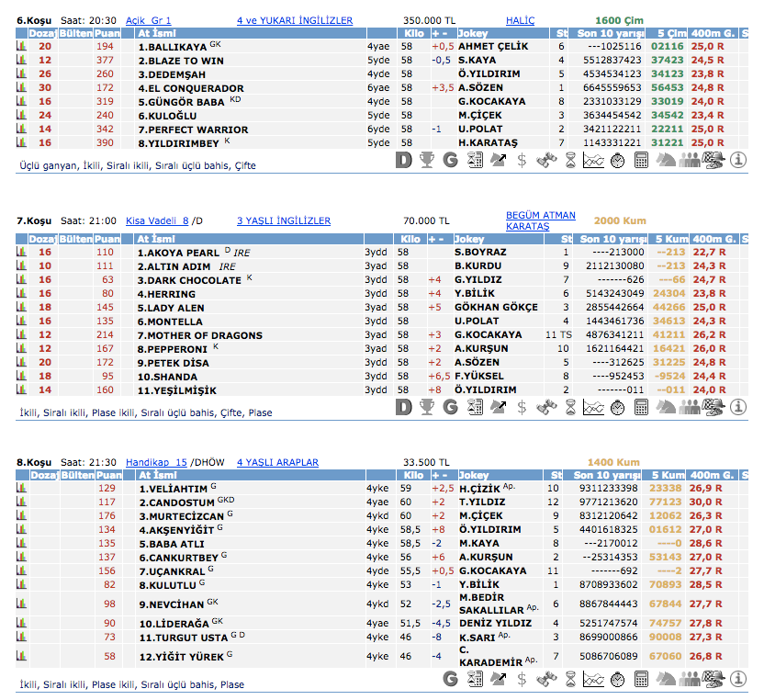
Task: Click the bold D icon in race 7
Action: click(403, 407)
